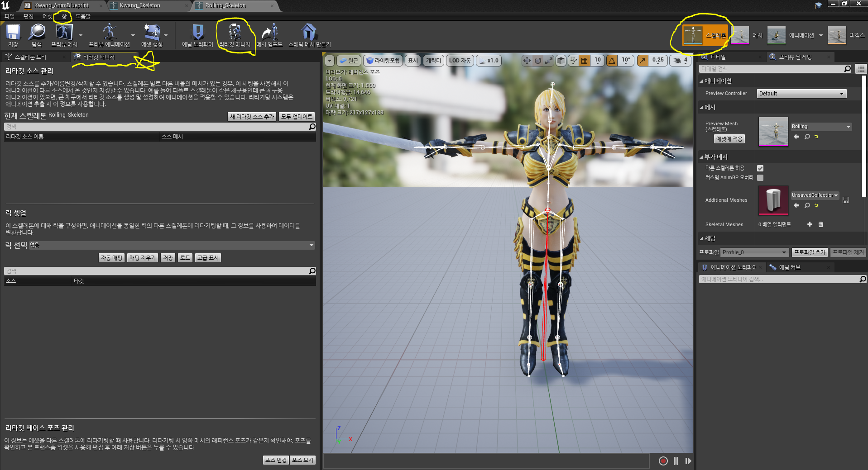Toggle 다른 스켈레톤 허용 checkbox
Screen dimensions: 868x470
pos(760,168)
